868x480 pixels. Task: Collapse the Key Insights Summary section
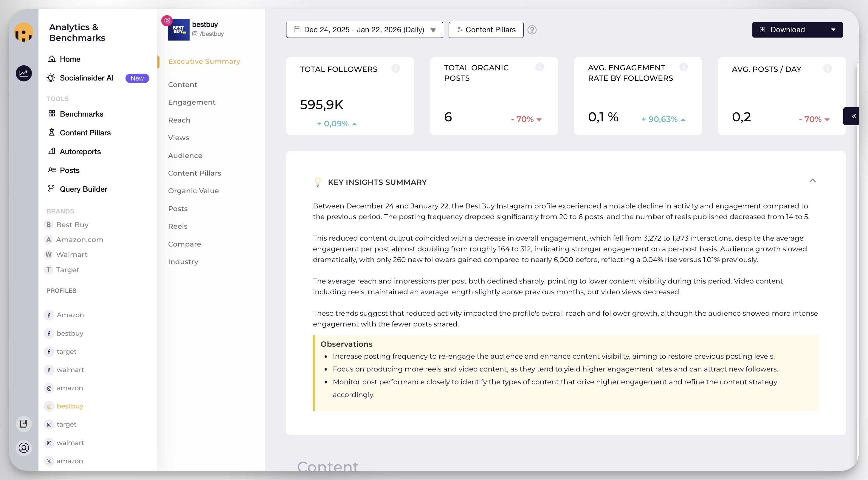coord(812,181)
